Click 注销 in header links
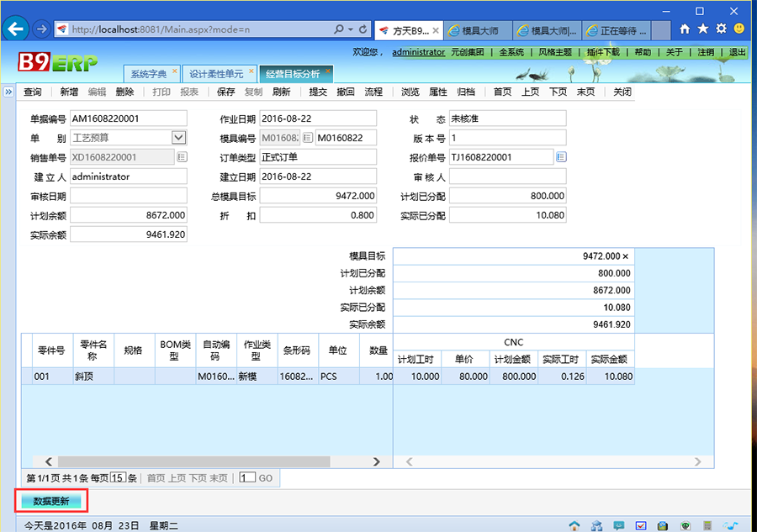The image size is (757, 532). 706,52
